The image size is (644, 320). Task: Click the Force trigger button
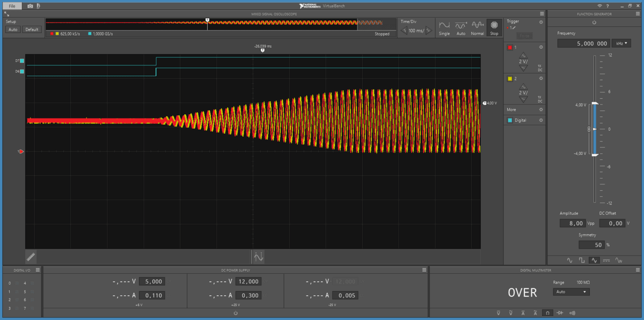click(524, 35)
